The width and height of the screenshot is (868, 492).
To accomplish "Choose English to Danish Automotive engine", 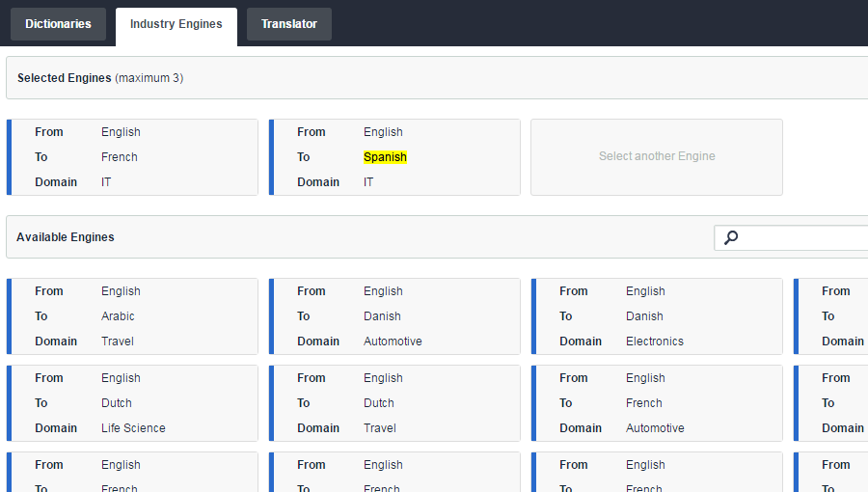I will (394, 316).
